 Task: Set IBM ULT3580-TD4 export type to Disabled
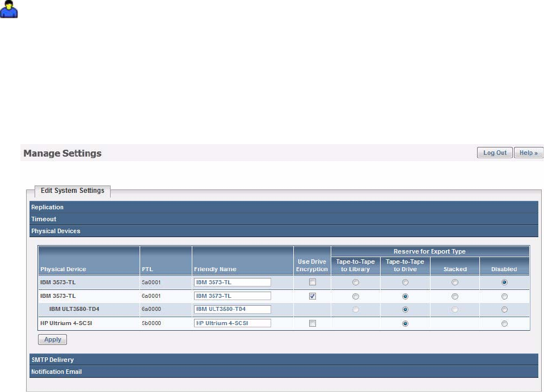(x=504, y=309)
